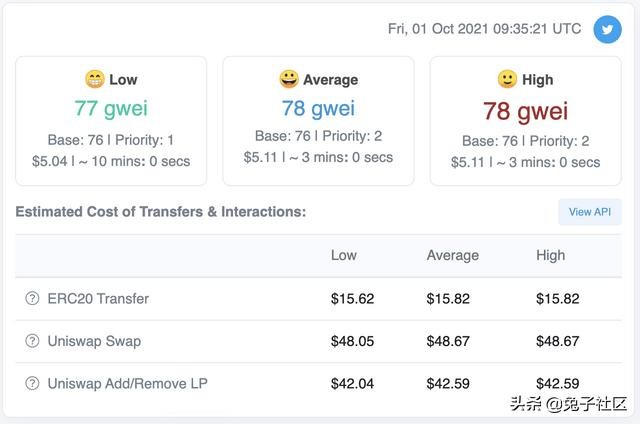Click the grinning emoji on Low card
The height and width of the screenshot is (424, 640).
point(95,79)
